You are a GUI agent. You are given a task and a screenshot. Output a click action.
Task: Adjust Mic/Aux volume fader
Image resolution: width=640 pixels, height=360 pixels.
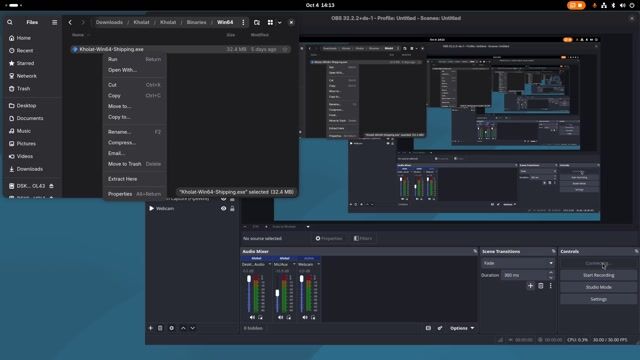(278, 293)
